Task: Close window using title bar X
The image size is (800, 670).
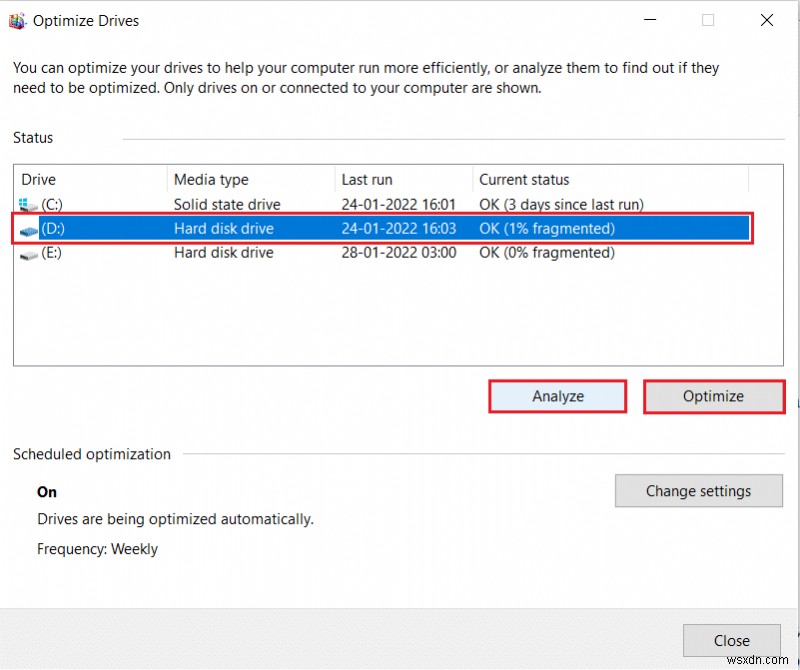Action: [x=766, y=20]
